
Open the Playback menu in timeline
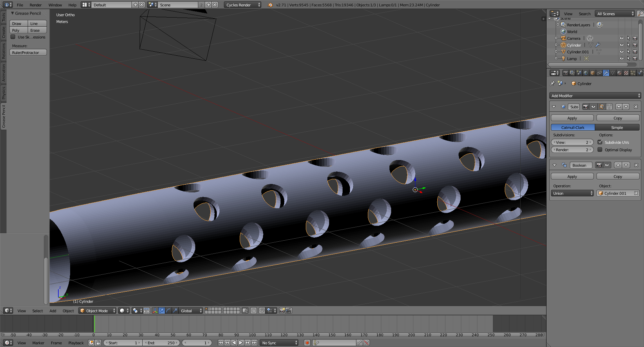point(76,343)
